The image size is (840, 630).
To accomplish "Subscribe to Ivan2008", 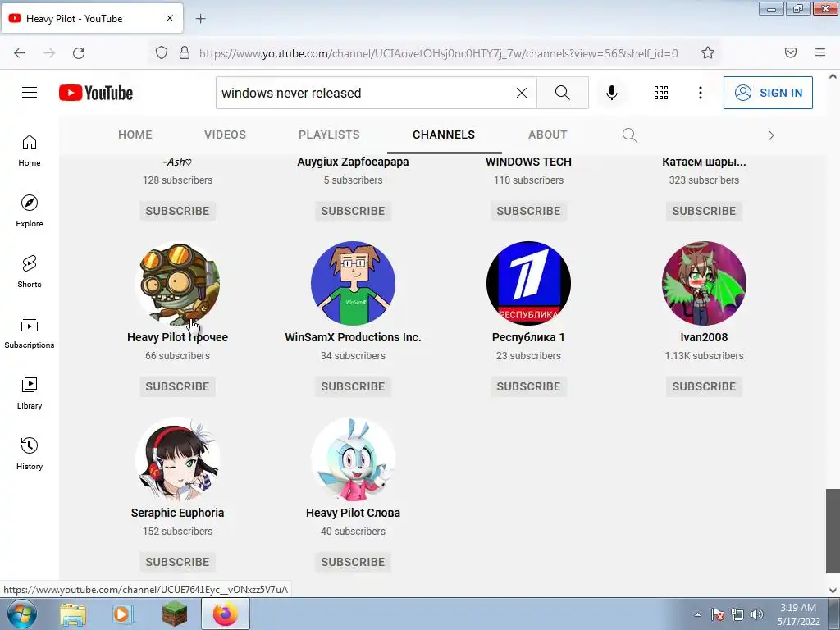I will [x=704, y=386].
